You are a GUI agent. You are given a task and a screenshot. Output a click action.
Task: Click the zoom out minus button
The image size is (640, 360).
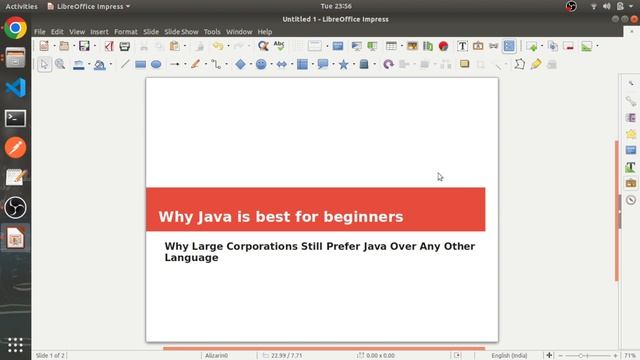pyautogui.click(x=561, y=356)
